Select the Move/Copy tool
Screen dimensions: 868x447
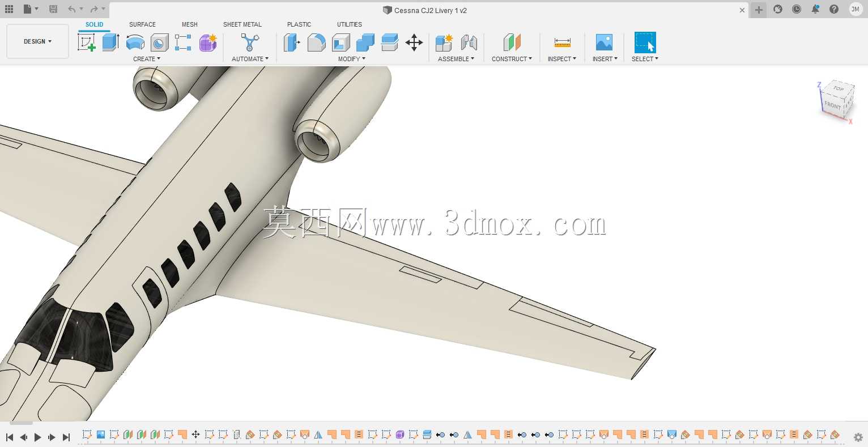[414, 42]
